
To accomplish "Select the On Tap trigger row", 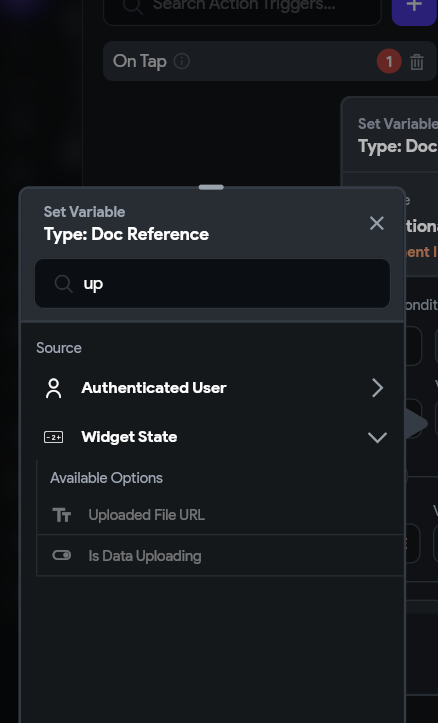I will pyautogui.click(x=270, y=61).
